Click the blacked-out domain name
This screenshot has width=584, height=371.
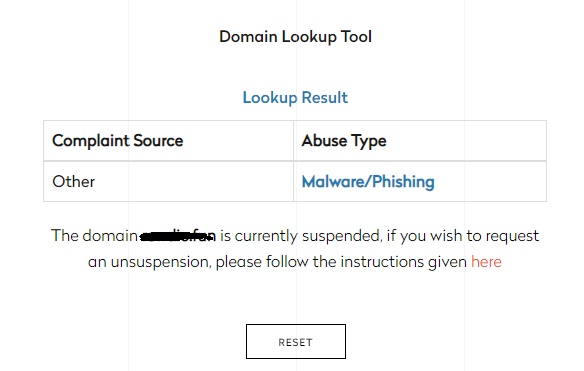pos(177,236)
